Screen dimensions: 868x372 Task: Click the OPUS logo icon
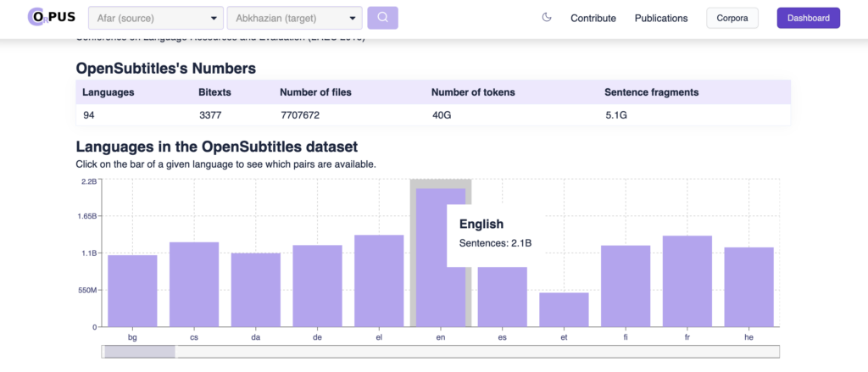[x=51, y=18]
